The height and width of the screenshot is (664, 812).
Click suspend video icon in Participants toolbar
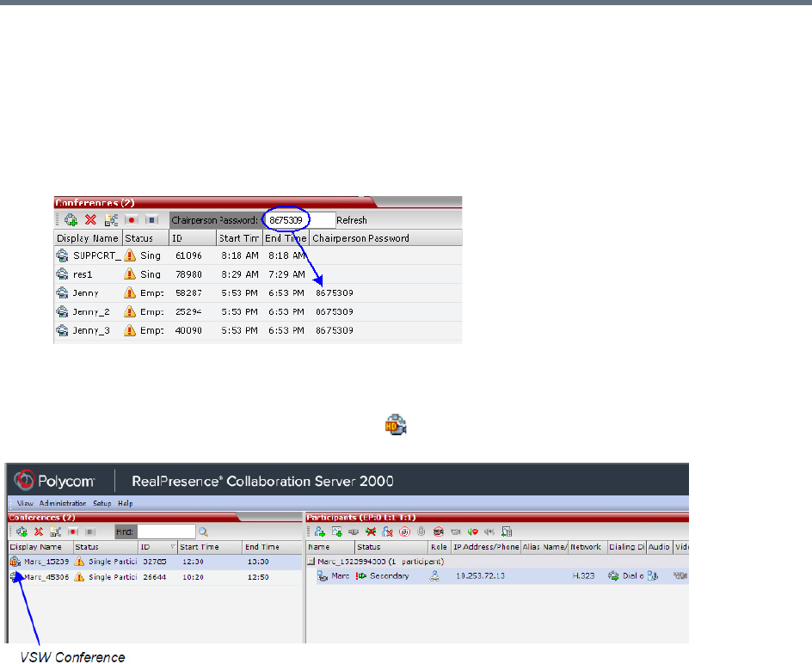click(x=439, y=532)
